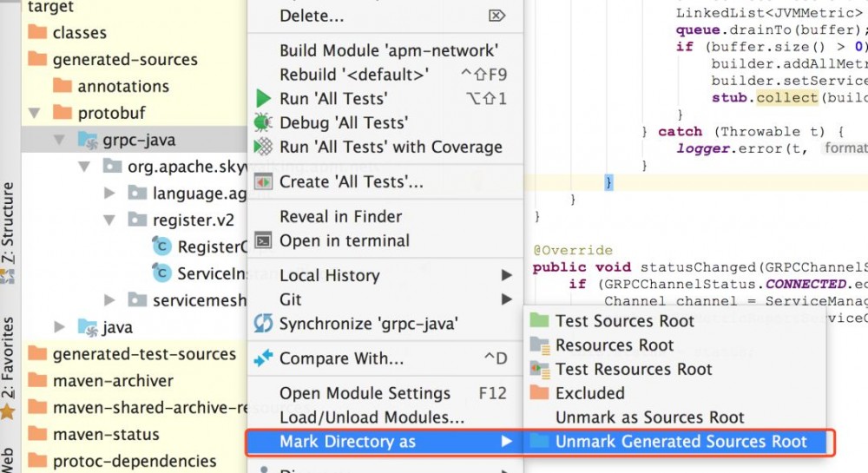Click the Test Sources Root folder icon
This screenshot has width=868, height=473.
click(540, 321)
